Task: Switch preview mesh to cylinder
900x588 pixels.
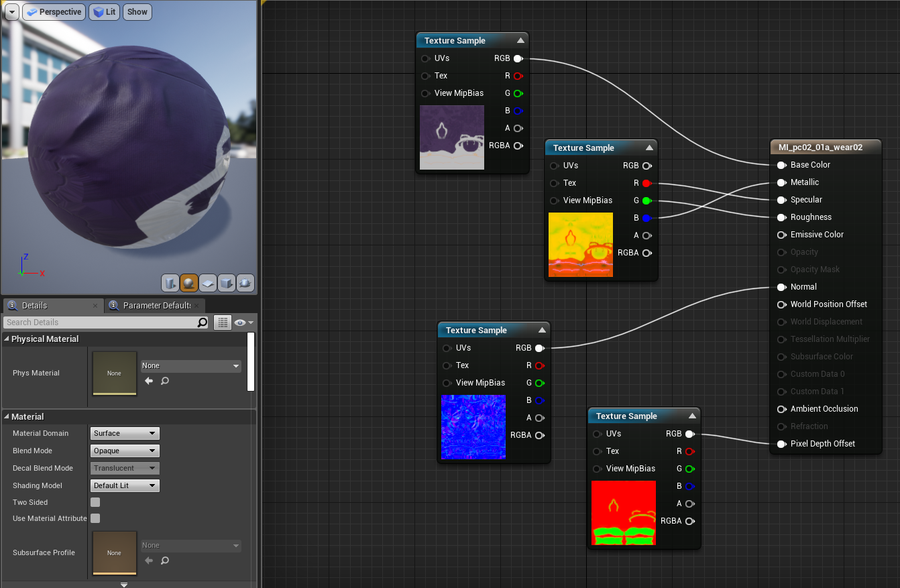Action: 170,284
